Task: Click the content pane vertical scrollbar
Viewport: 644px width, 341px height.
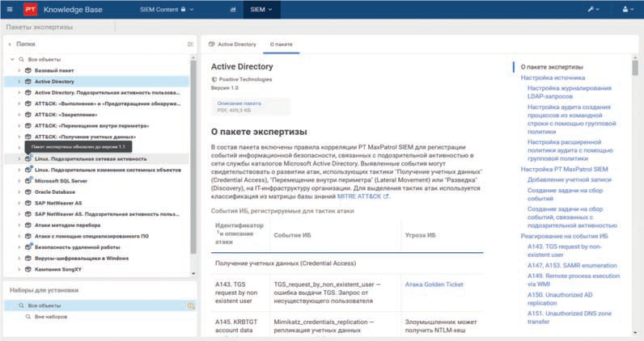Action: pyautogui.click(x=635, y=68)
